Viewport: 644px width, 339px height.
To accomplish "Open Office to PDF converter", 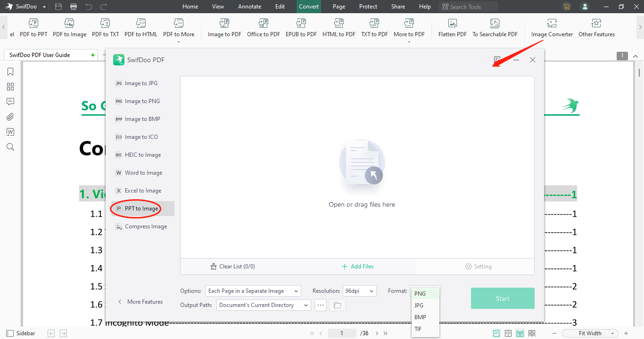I will click(264, 28).
